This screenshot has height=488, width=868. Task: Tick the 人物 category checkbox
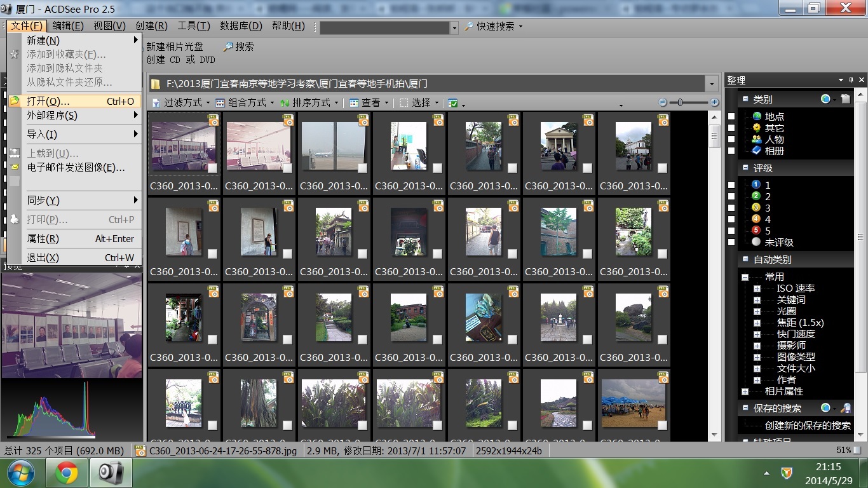tap(731, 139)
